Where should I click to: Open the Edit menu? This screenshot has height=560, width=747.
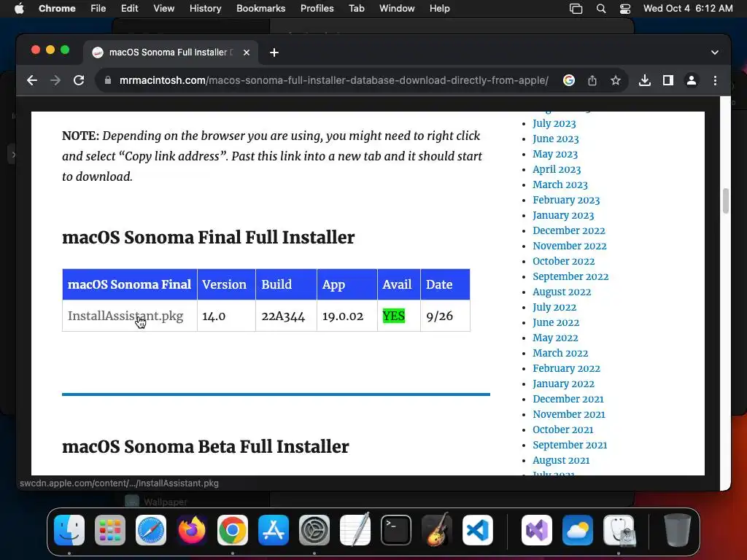[x=129, y=9]
